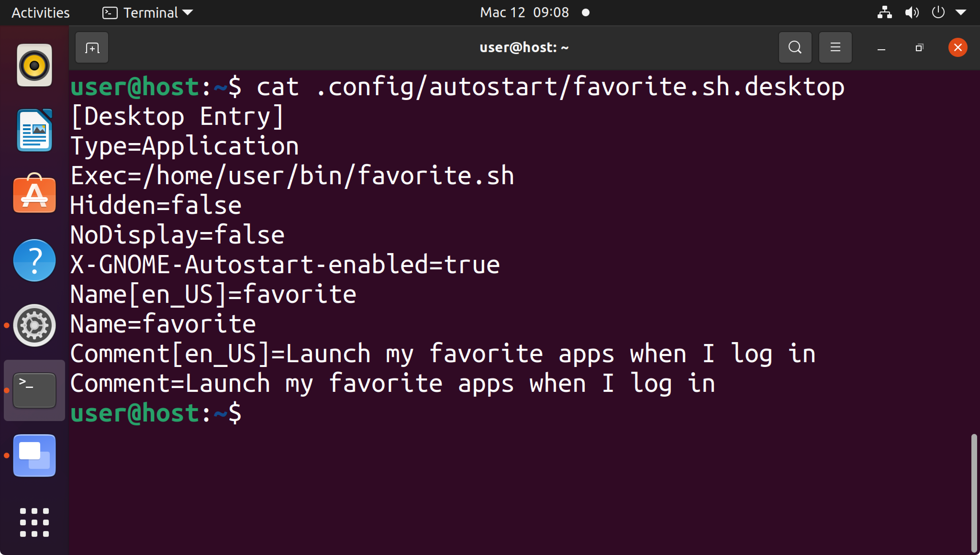Viewport: 980px width, 555px height.
Task: Open LibreOffice Writer from the dock
Action: [34, 130]
